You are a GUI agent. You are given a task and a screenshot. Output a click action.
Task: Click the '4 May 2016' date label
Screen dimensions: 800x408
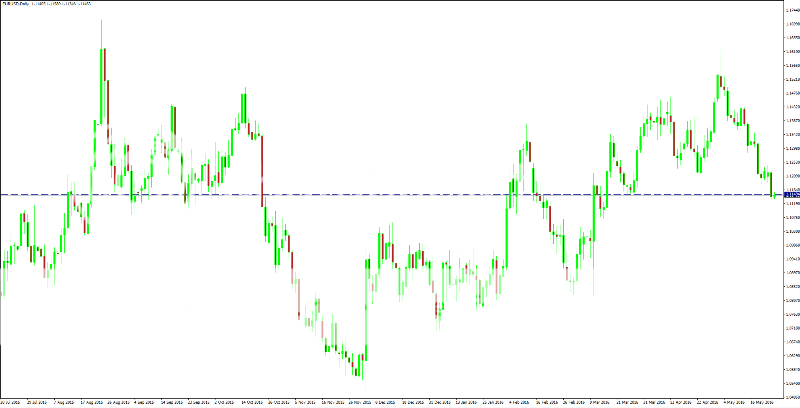(734, 402)
